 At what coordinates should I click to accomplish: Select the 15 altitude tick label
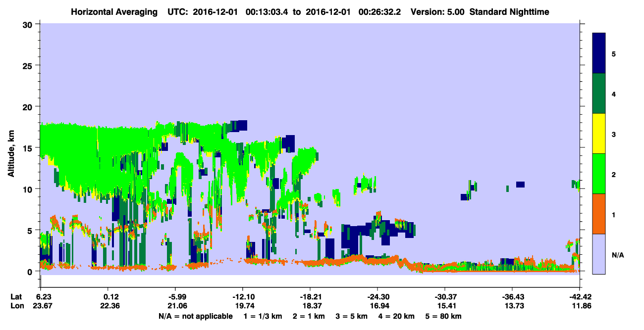pos(29,148)
